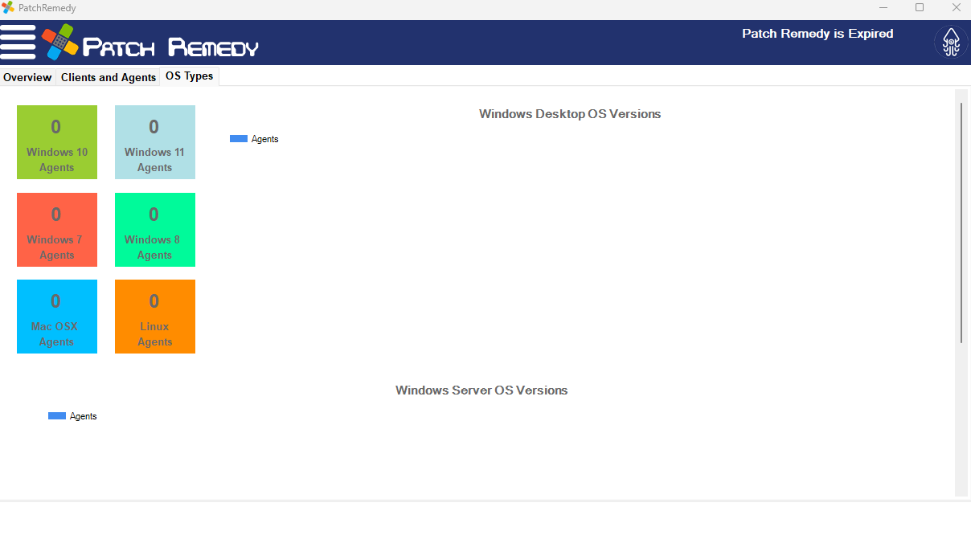Image resolution: width=971 pixels, height=560 pixels.
Task: Click the PatchRemedy title bar app icon
Action: click(x=8, y=7)
